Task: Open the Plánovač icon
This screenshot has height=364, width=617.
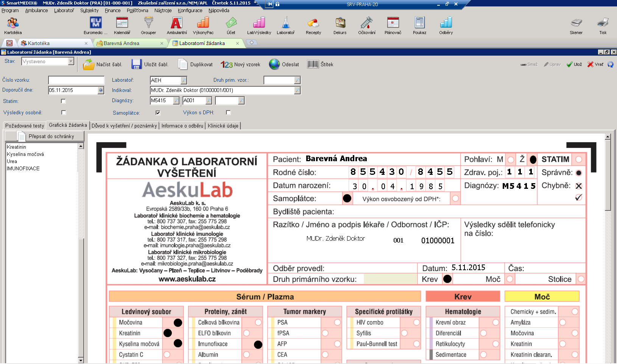Action: point(393,26)
